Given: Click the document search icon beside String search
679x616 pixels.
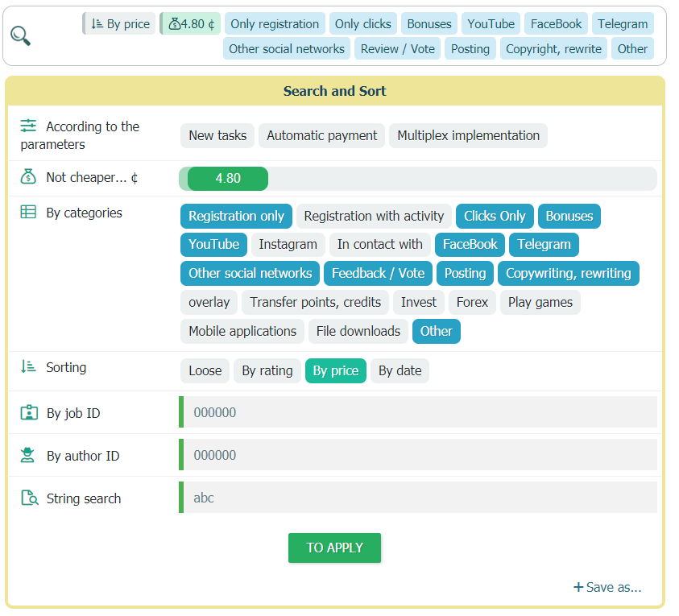Looking at the screenshot, I should click(x=30, y=498).
